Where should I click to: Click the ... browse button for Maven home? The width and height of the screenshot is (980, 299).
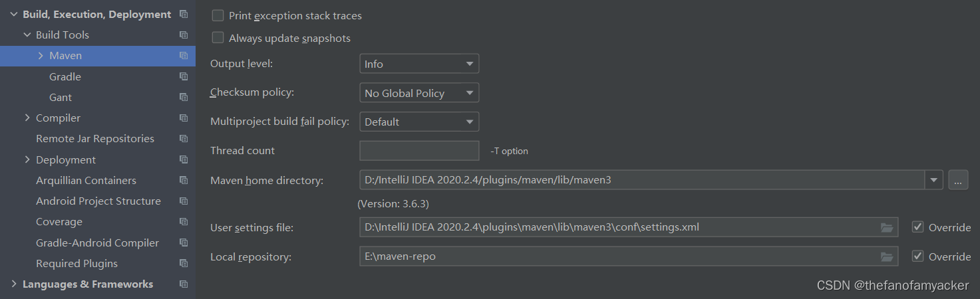[x=958, y=179]
